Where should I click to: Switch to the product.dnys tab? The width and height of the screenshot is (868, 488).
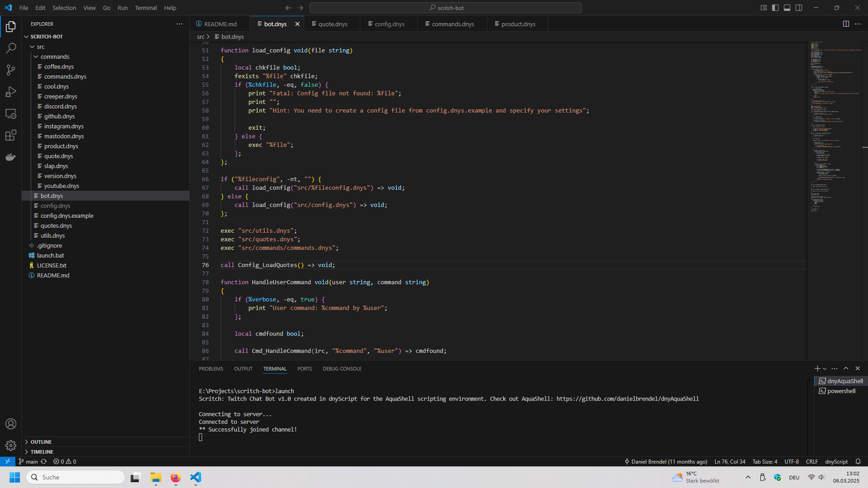(518, 24)
